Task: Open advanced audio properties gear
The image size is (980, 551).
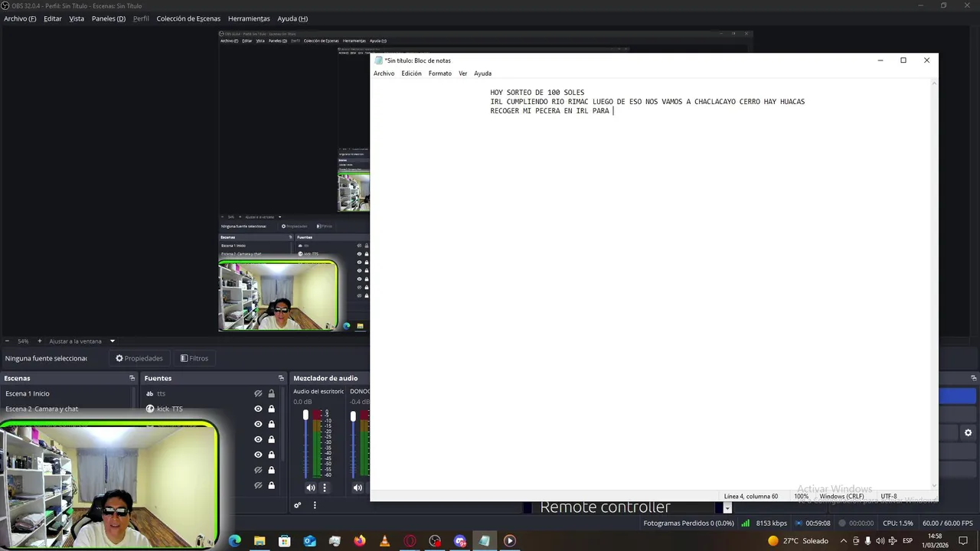Action: [298, 505]
